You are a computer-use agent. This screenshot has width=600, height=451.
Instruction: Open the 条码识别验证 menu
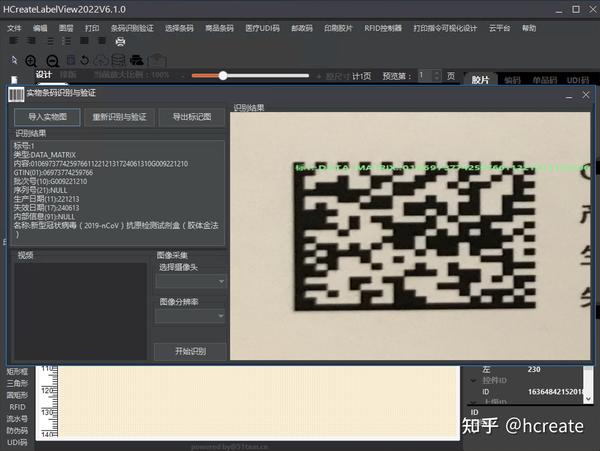point(132,28)
